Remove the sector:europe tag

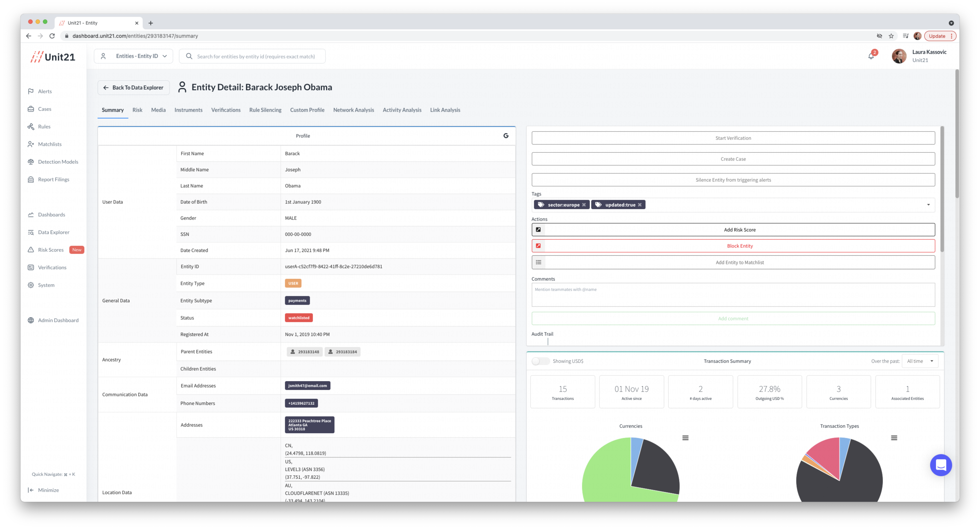click(584, 205)
